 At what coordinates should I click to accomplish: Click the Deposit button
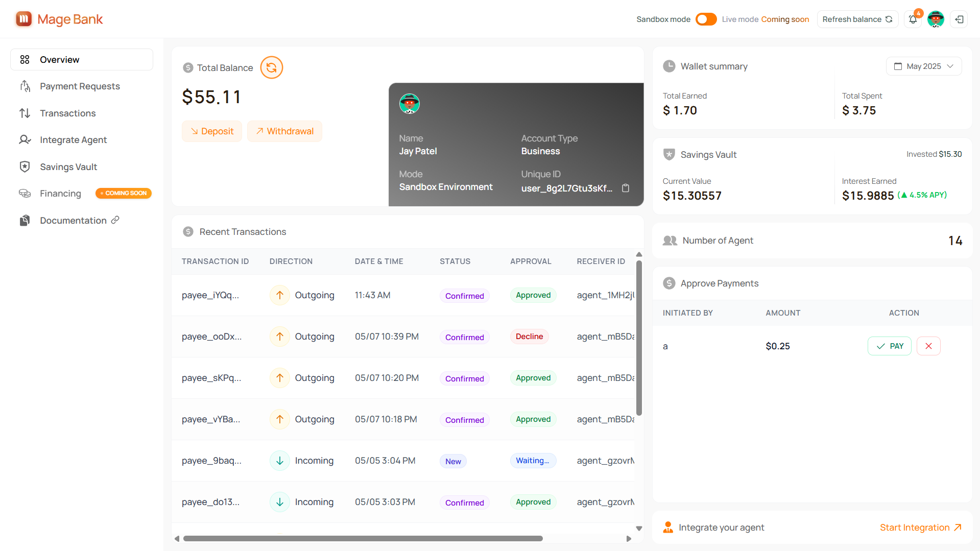tap(212, 131)
